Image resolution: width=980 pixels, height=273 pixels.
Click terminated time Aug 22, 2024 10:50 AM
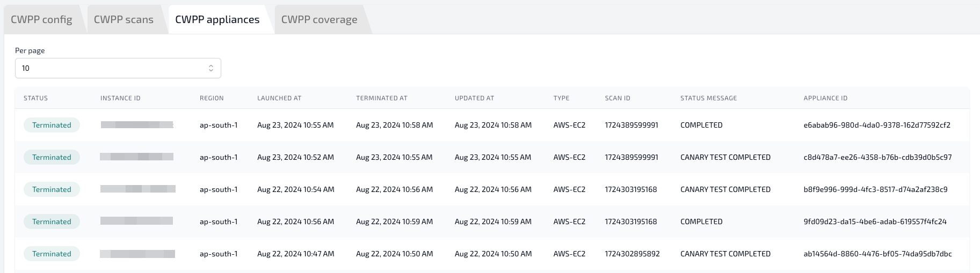click(394, 254)
